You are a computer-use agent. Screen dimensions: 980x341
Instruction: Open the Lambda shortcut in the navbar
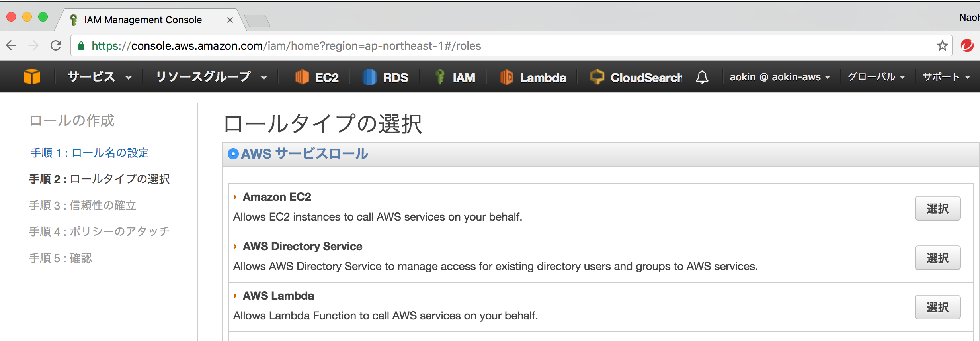click(x=533, y=77)
